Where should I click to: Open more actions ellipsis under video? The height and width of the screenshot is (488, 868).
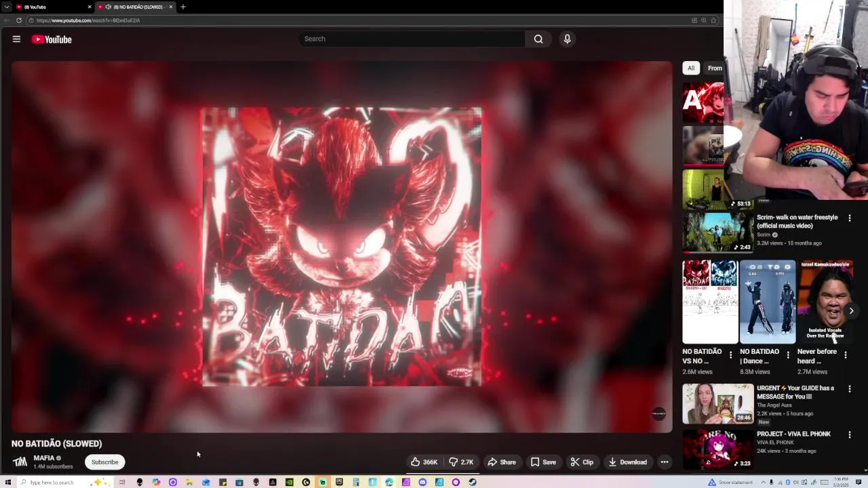665,462
